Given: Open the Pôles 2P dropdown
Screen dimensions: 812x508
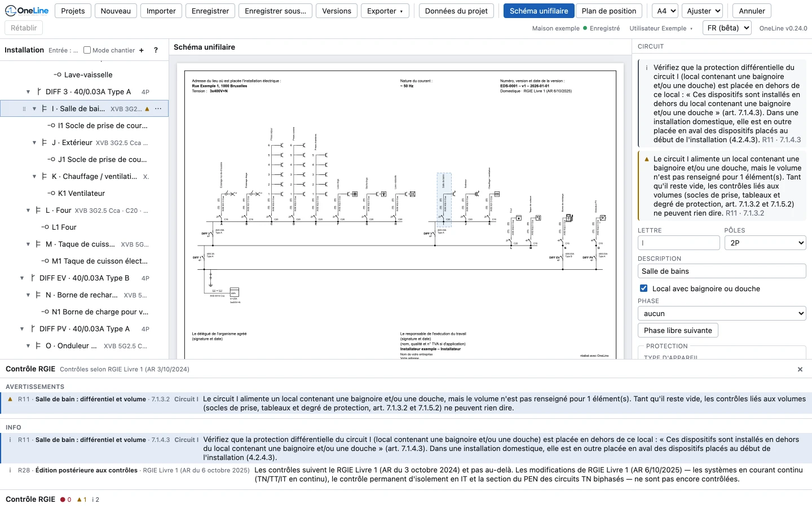Looking at the screenshot, I should pyautogui.click(x=765, y=243).
